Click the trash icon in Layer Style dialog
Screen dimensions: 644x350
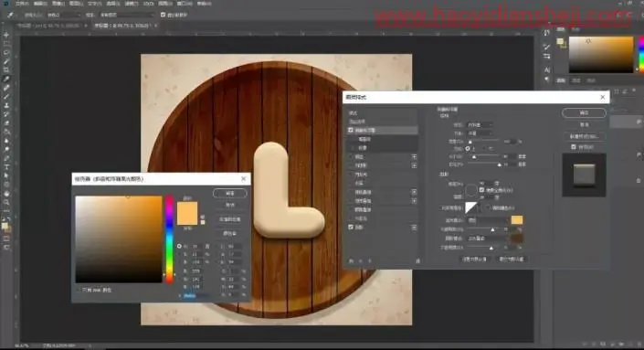pos(417,260)
